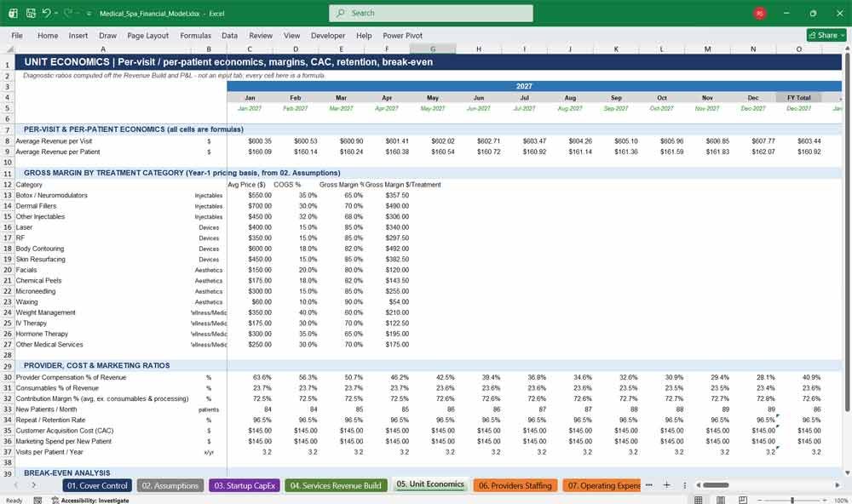Viewport: 852px width, 504px height.
Task: Select the 05. Unit Economics sheet tab
Action: click(430, 484)
